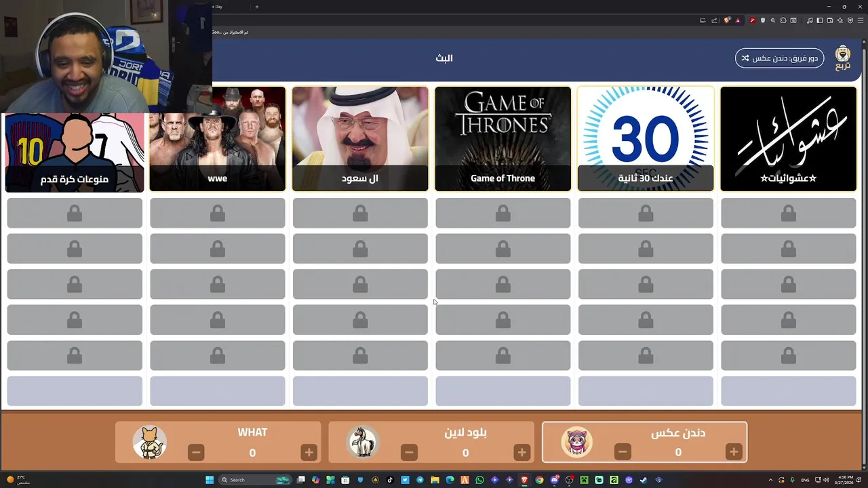This screenshot has height=488, width=868.
Task: Increase score for WHAT team
Action: [x=309, y=452]
